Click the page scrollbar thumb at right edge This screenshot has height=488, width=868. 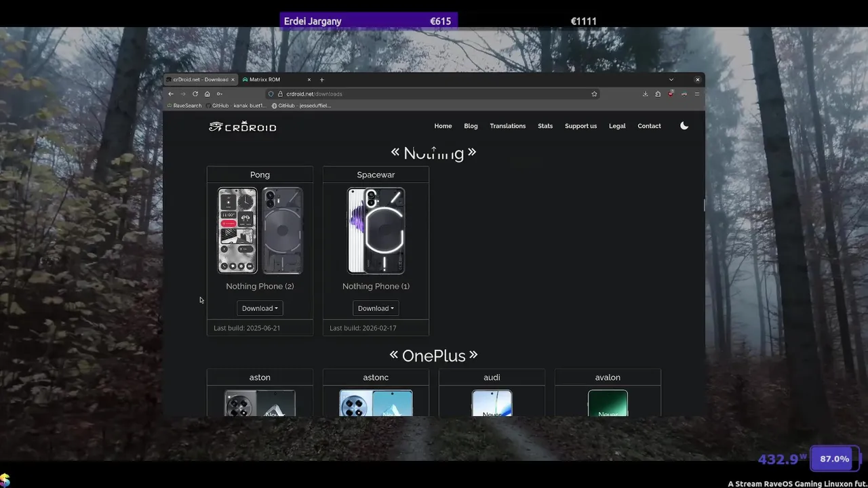pos(704,205)
